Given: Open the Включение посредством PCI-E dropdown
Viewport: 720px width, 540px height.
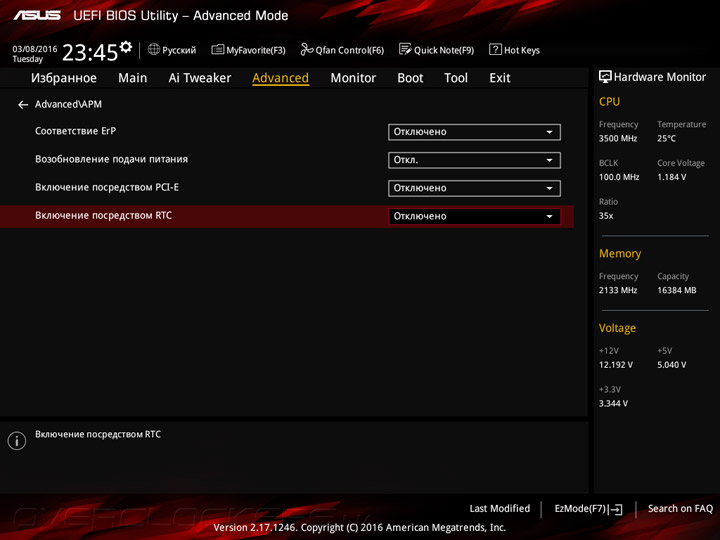Looking at the screenshot, I should (474, 188).
